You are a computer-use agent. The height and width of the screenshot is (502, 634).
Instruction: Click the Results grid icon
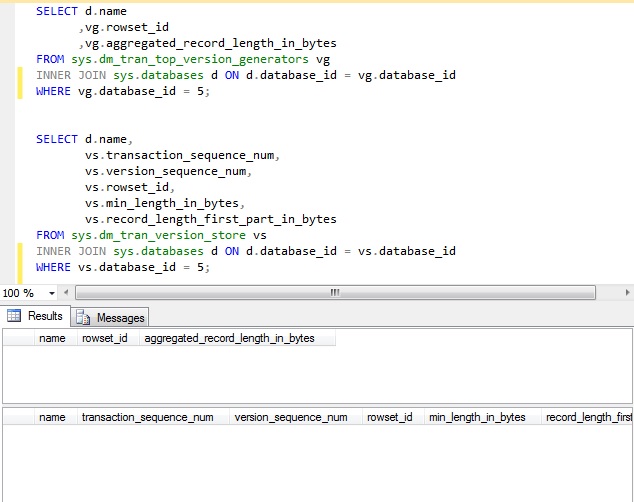pyautogui.click(x=14, y=316)
